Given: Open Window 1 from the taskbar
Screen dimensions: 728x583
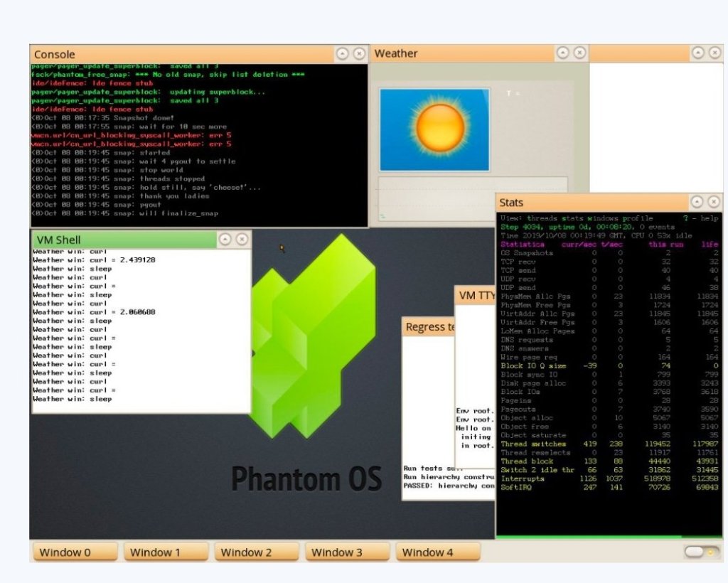Looking at the screenshot, I should coord(165,552).
